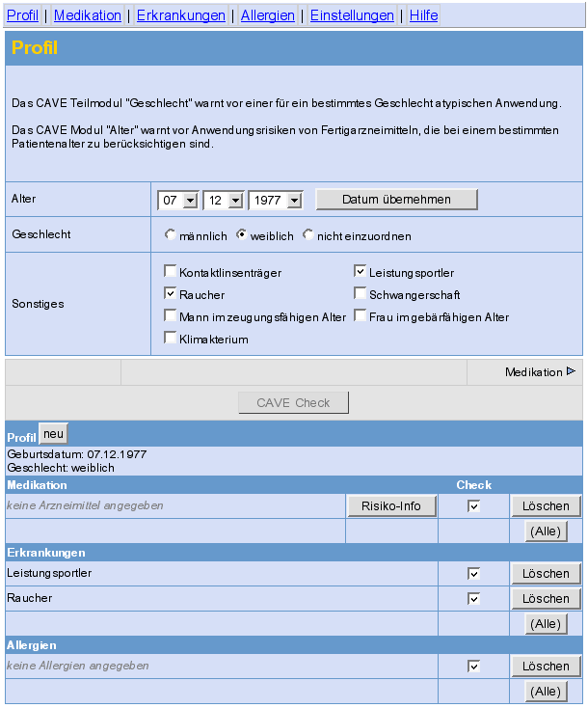Check Mann im zeugungsfähigen Alter
Viewport: 588px width, 708px height.
170,315
